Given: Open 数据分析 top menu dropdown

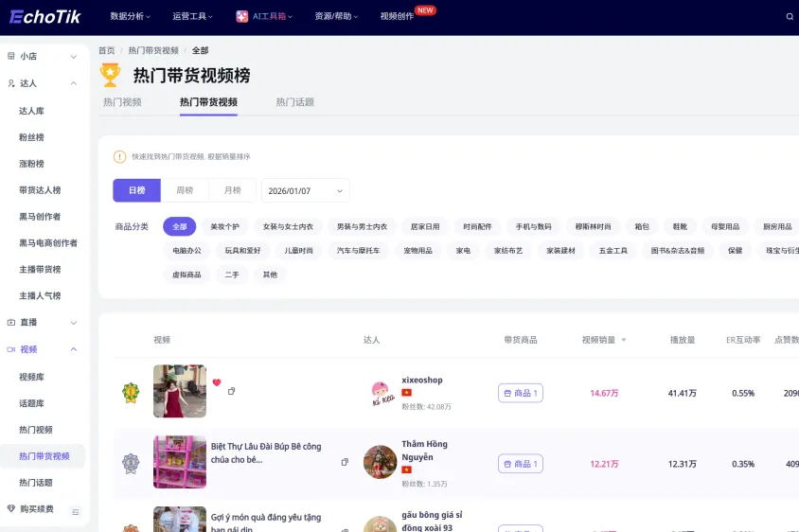Looking at the screenshot, I should click(x=130, y=16).
